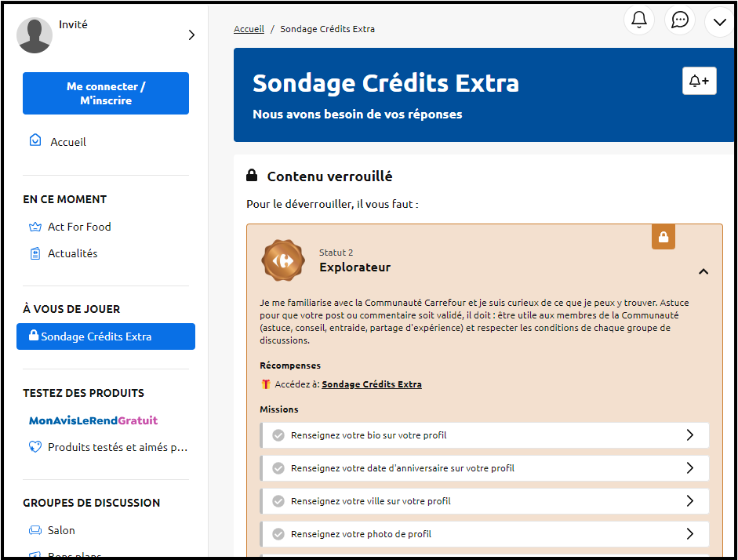The height and width of the screenshot is (560, 738).
Task: Click the orange padlock on status card
Action: point(663,237)
